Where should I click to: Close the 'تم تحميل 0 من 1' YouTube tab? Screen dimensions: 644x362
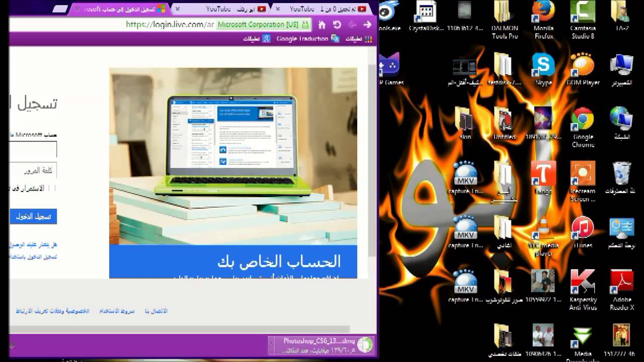278,9
